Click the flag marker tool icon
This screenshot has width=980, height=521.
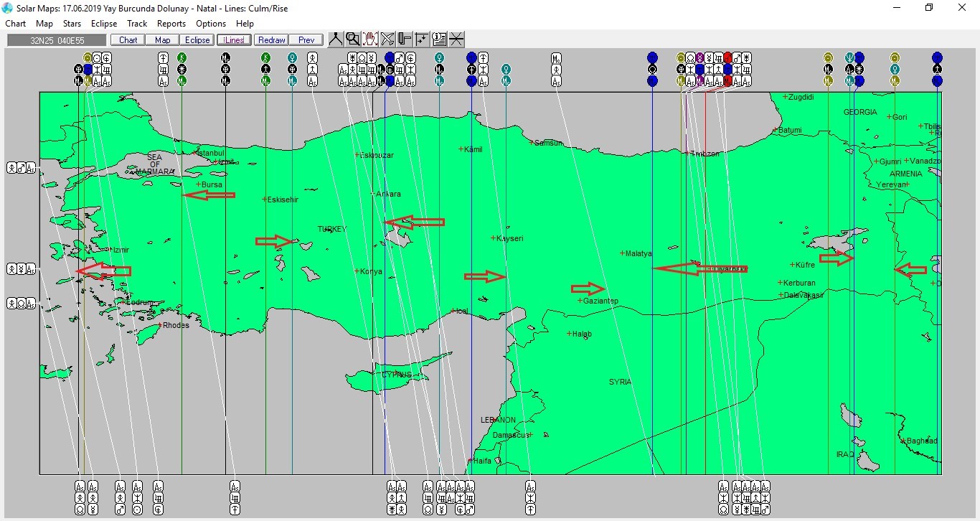[x=405, y=39]
